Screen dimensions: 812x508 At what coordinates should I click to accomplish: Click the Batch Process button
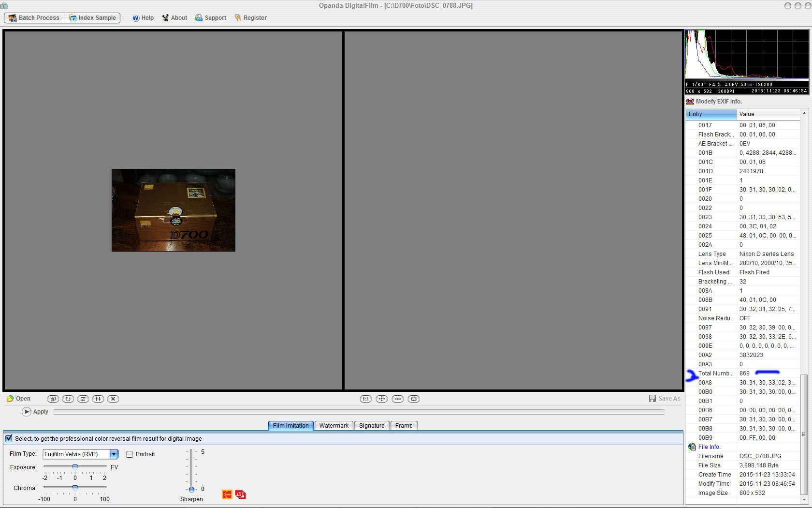tap(34, 18)
